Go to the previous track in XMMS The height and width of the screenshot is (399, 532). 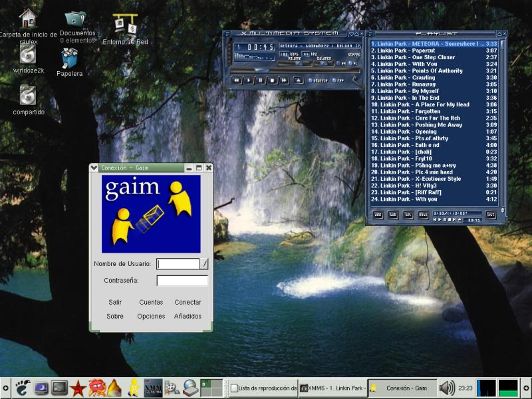[236, 80]
